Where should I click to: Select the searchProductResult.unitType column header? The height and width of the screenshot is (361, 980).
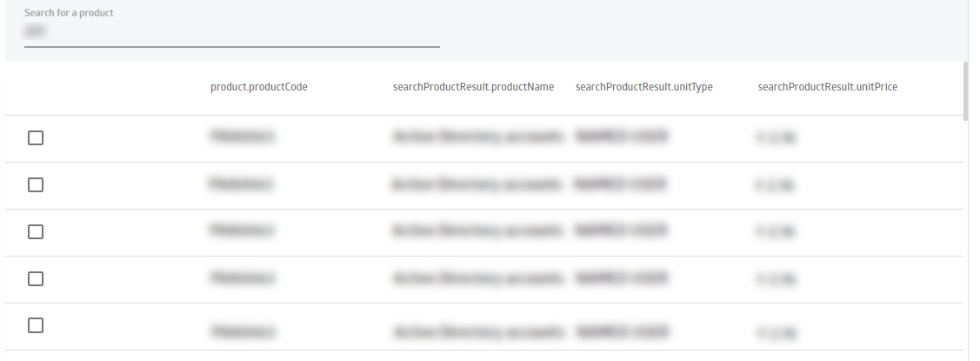(643, 87)
